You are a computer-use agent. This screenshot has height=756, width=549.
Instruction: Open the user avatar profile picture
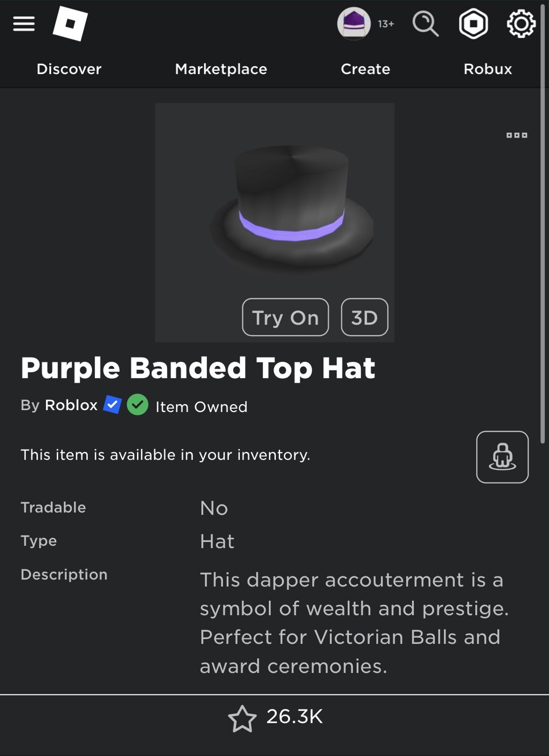pyautogui.click(x=353, y=23)
